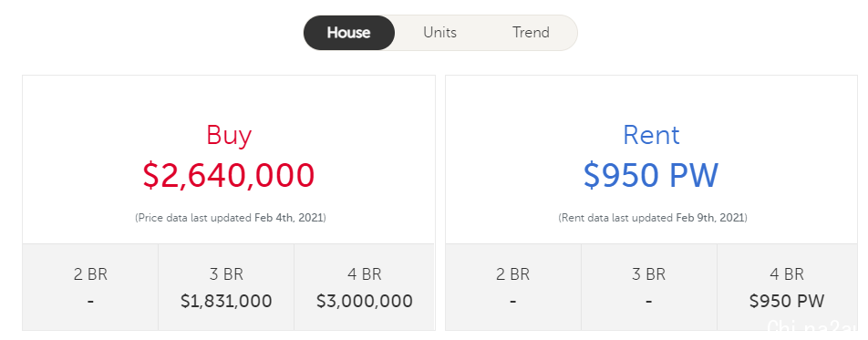This screenshot has height=340, width=868.
Task: Click the price data last updated note
Action: (x=231, y=218)
